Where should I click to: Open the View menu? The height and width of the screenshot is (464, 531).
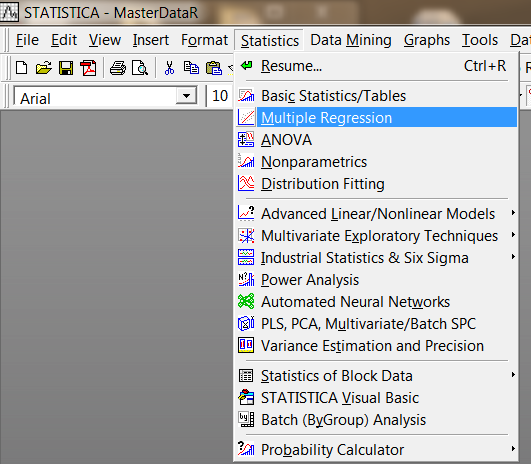(x=105, y=40)
